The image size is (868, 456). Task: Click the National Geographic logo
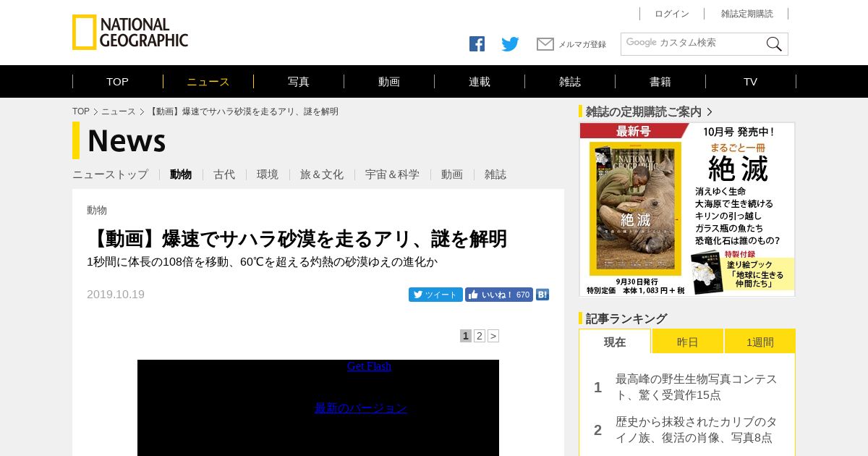pyautogui.click(x=130, y=33)
